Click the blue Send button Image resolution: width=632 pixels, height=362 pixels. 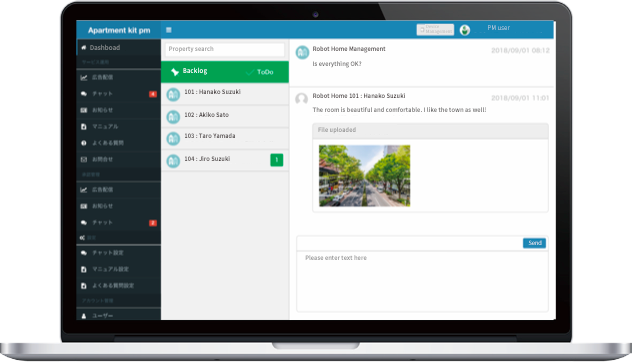tap(534, 243)
